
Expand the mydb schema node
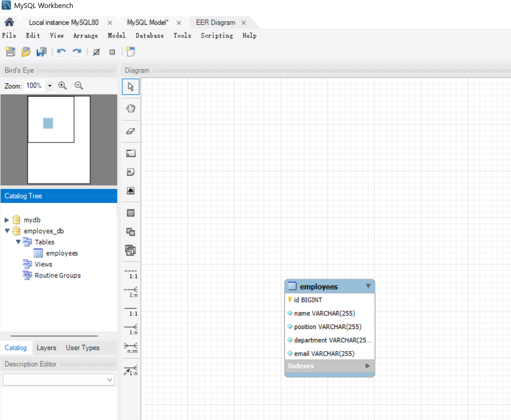pos(7,220)
